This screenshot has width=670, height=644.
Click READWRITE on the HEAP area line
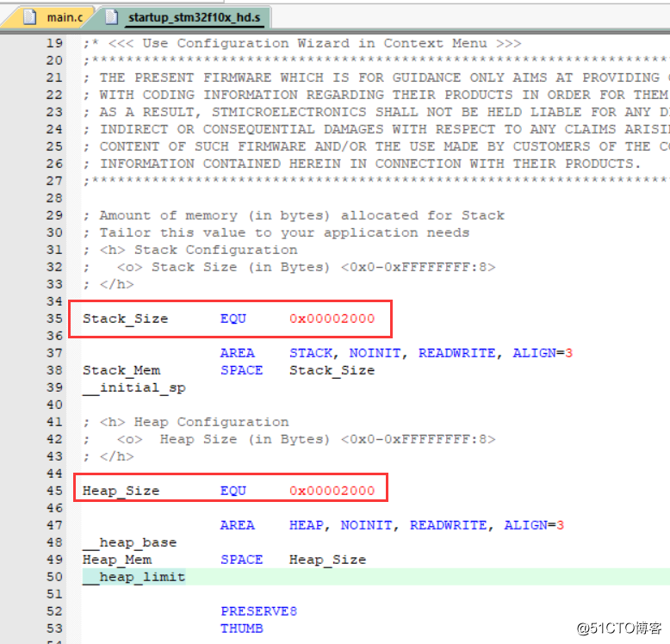click(448, 525)
